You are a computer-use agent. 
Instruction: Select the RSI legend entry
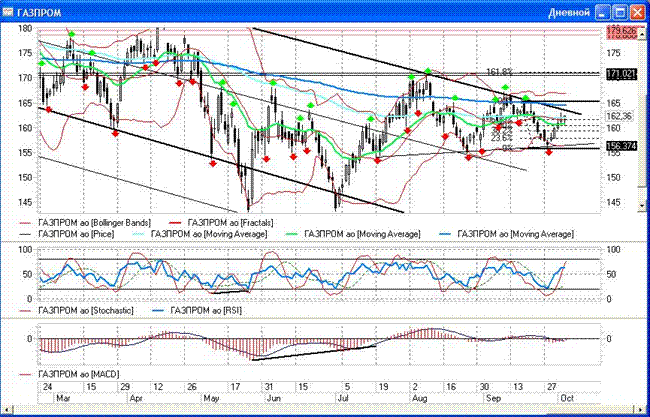197,310
